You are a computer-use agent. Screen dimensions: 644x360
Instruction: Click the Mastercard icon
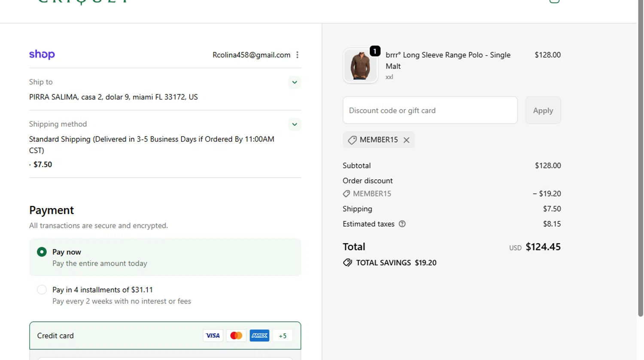(x=236, y=336)
